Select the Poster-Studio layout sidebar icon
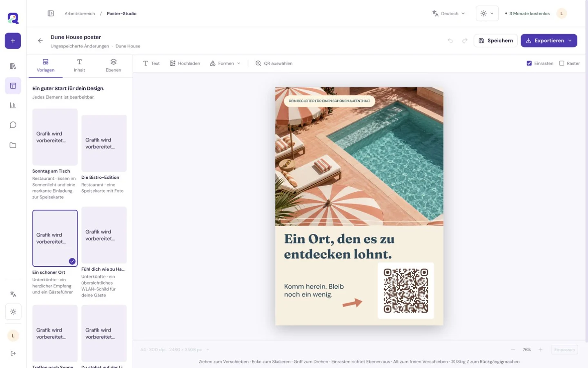 coord(13,86)
